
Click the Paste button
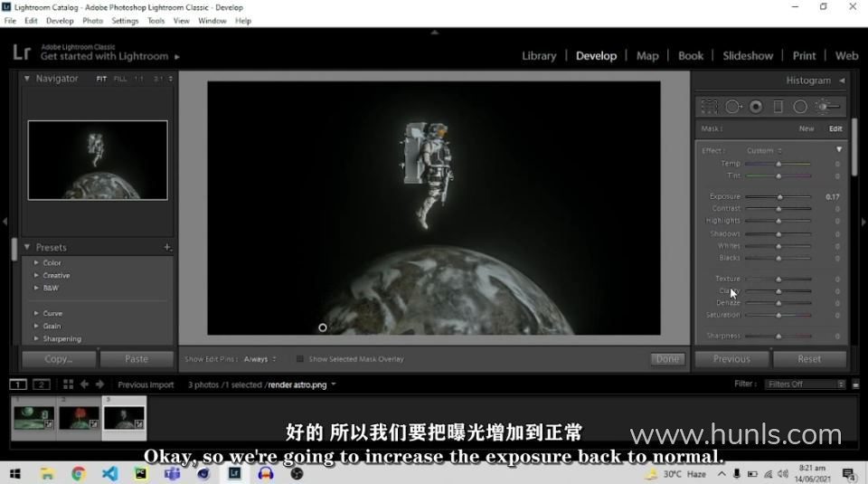click(137, 359)
